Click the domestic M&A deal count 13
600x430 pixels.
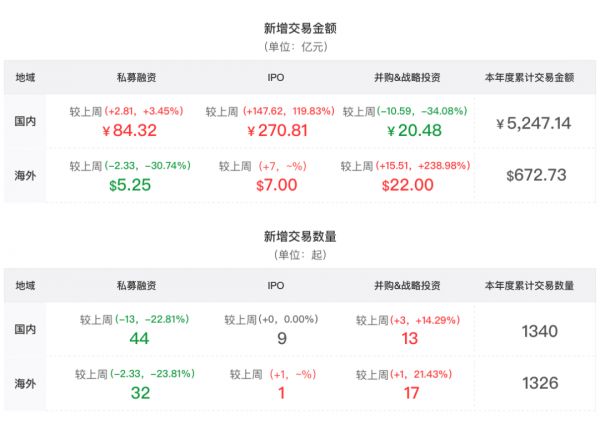(x=408, y=338)
